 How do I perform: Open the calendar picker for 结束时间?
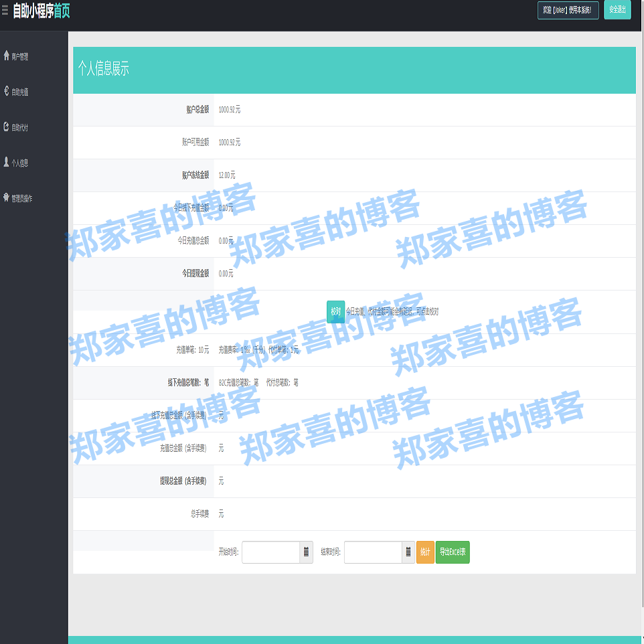coord(408,552)
